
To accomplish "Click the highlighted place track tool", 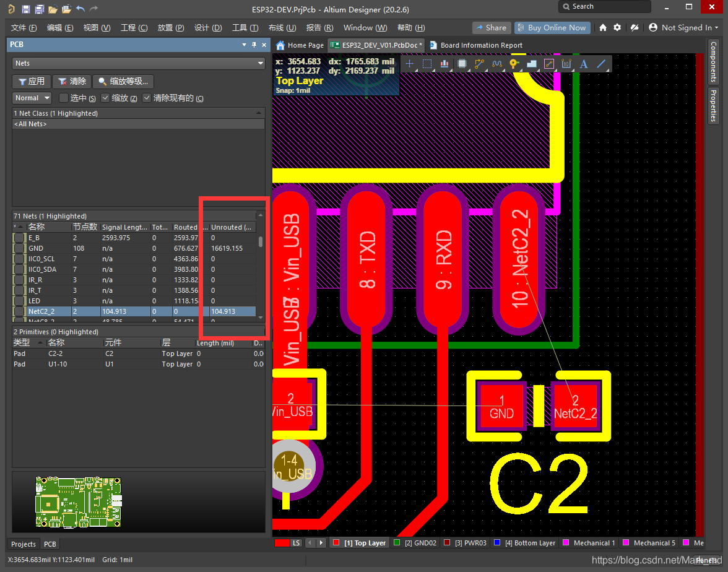I will pos(548,64).
